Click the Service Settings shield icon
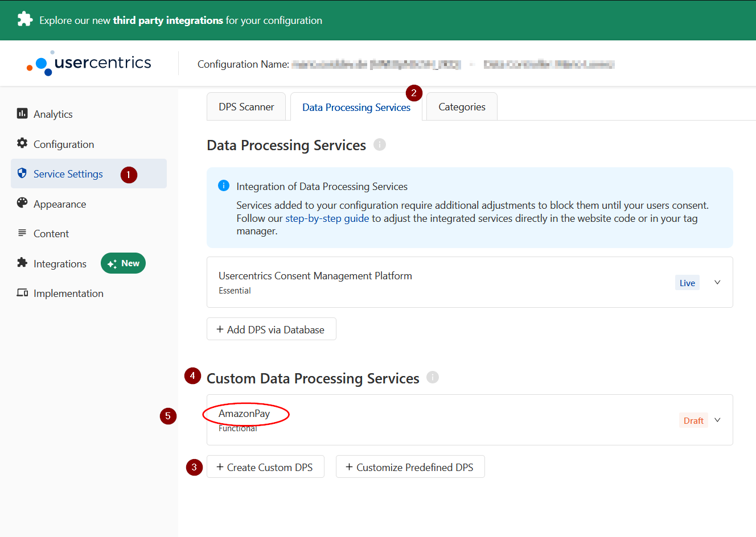This screenshot has width=756, height=537. click(x=22, y=174)
